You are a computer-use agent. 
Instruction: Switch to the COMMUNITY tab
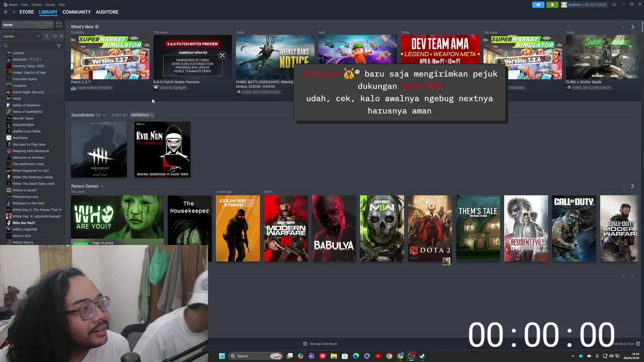[76, 12]
